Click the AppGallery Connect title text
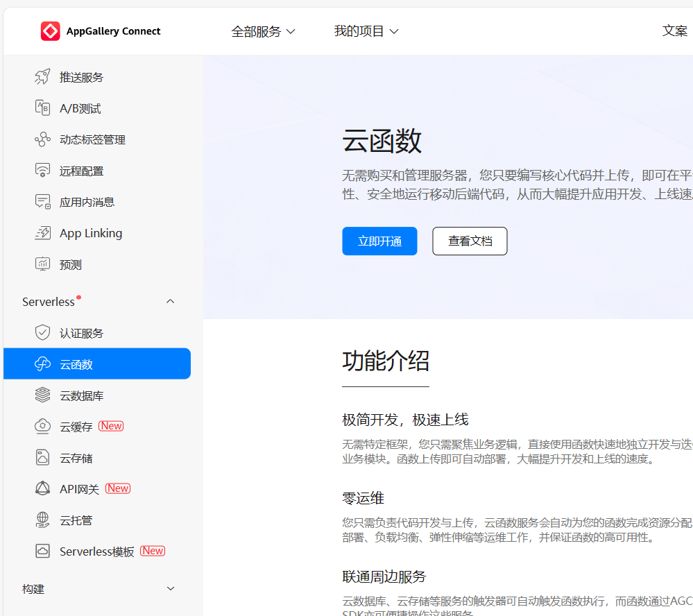Viewport: 693px width, 616px height. point(114,31)
